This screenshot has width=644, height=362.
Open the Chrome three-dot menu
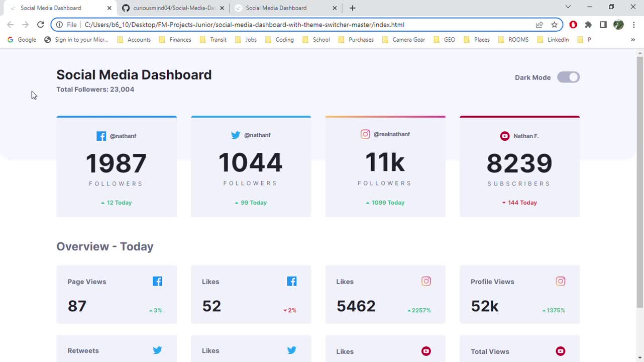coord(633,25)
